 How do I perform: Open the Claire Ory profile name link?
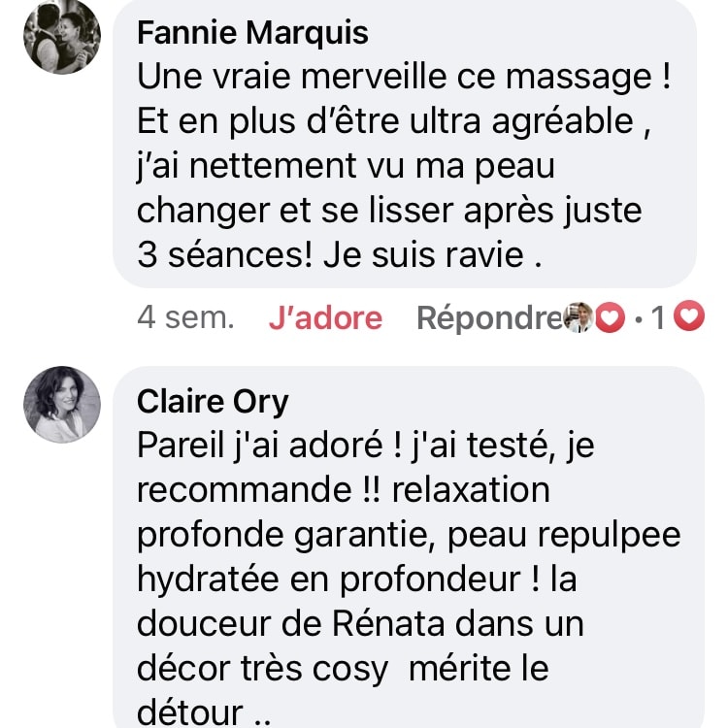pos(213,402)
